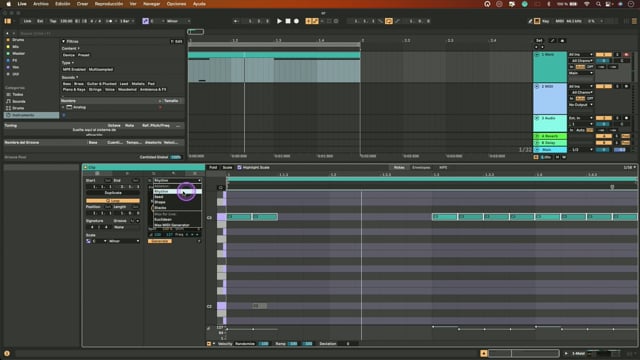The height and width of the screenshot is (360, 640).
Task: Toggle the browser panel icon at top-left
Action: [x=7, y=21]
